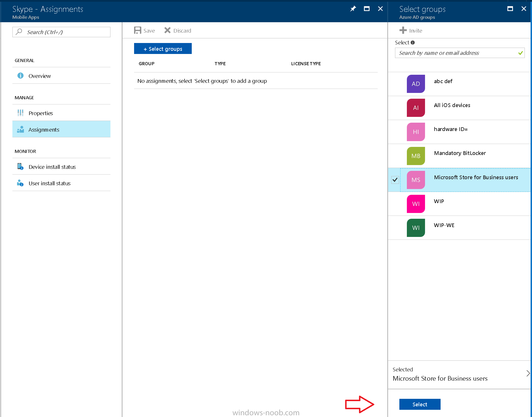Sort by the GROUP column header
This screenshot has height=417, width=532.
pyautogui.click(x=146, y=63)
